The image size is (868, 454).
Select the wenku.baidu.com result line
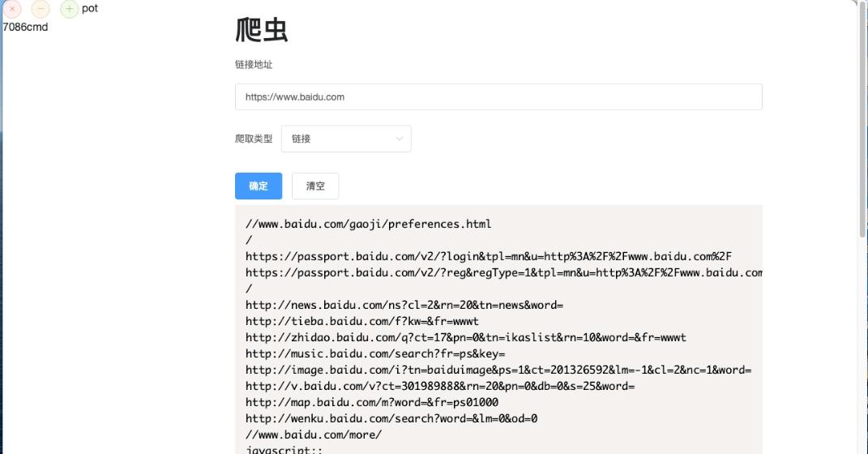point(391,418)
